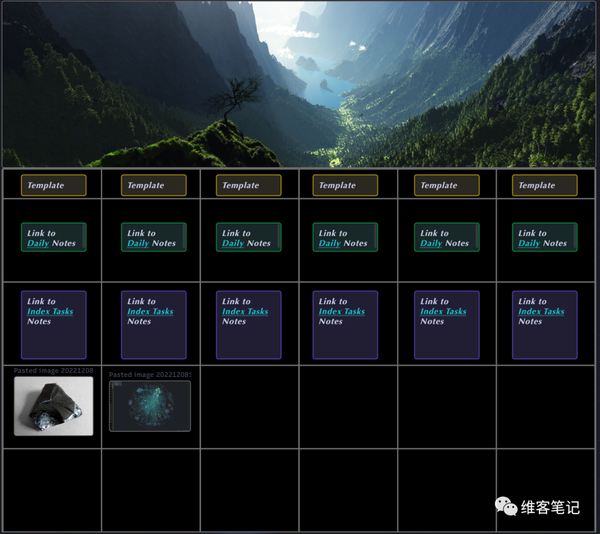
Task: Open the Daily link in the first column
Action: pyautogui.click(x=38, y=243)
